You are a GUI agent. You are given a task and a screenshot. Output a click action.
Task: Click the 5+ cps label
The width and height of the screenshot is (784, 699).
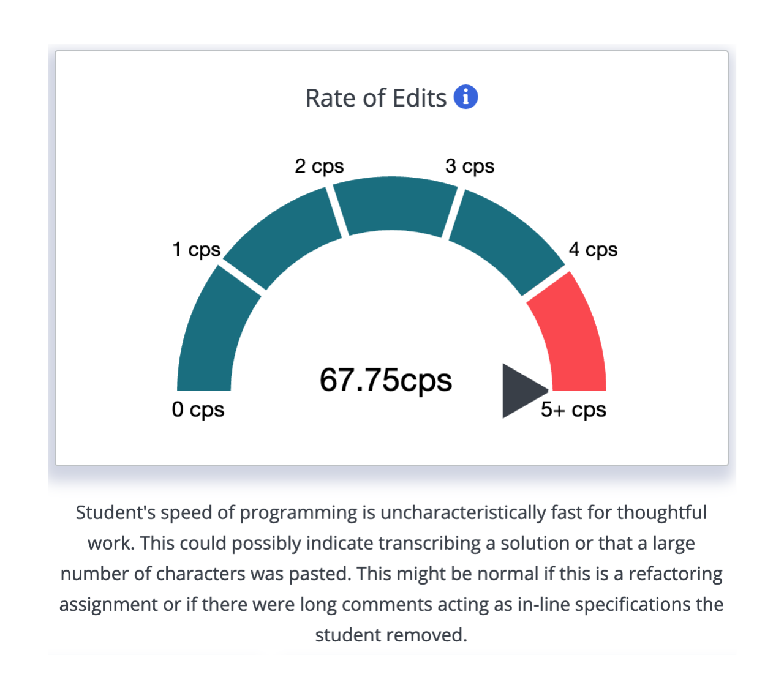click(x=573, y=410)
